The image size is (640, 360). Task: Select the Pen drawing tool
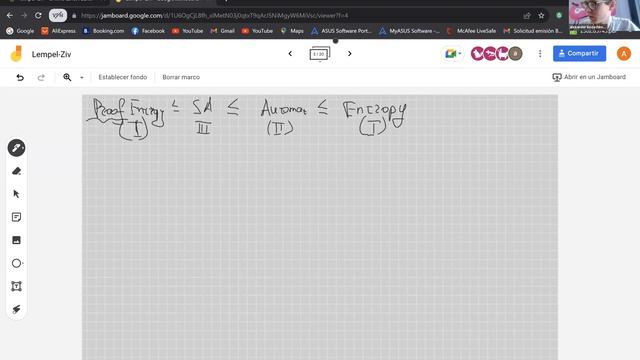[x=16, y=148]
